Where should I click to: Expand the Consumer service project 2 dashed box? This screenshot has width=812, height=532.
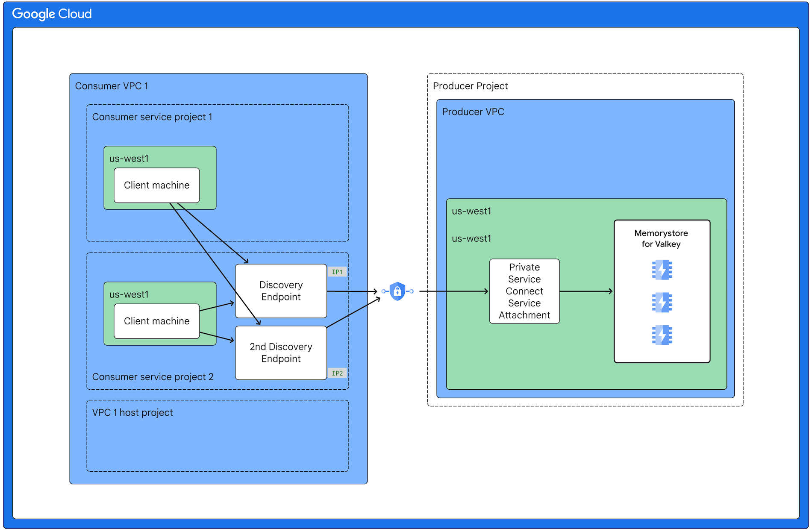coord(153,376)
